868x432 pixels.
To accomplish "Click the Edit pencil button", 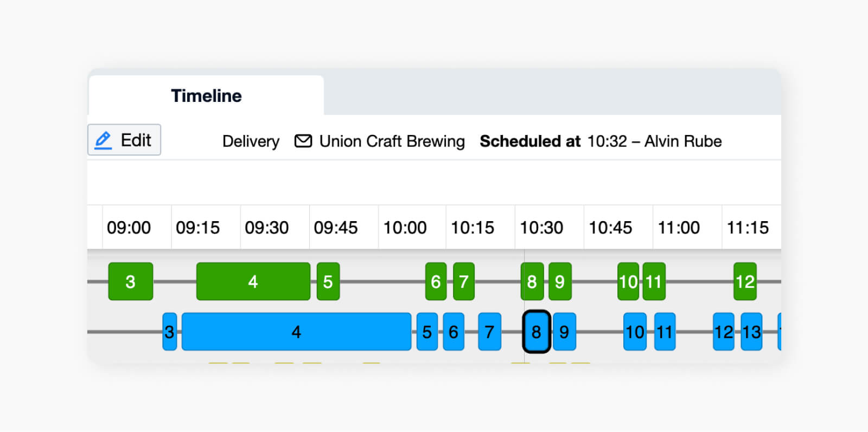I will click(124, 140).
